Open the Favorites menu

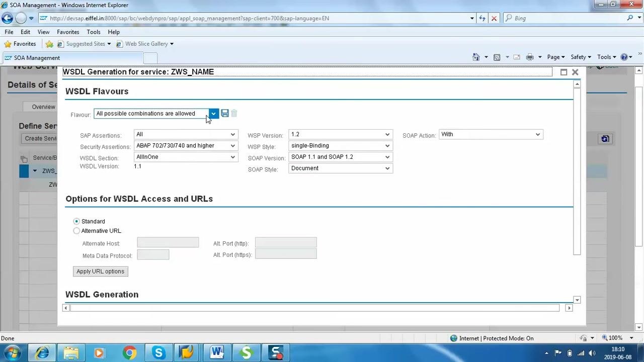point(68,32)
